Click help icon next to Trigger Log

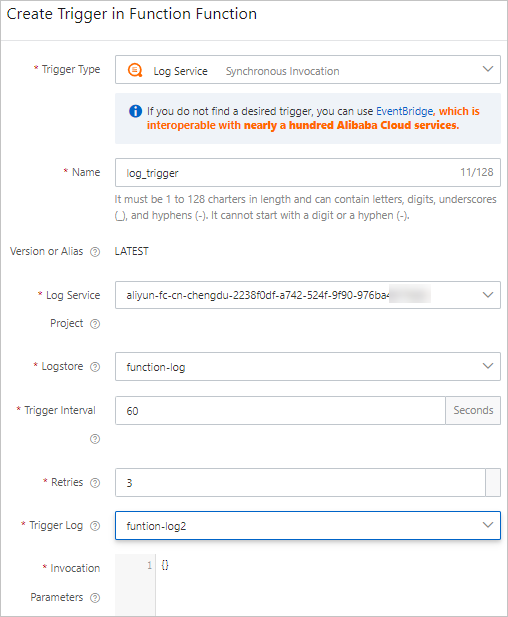[95, 526]
